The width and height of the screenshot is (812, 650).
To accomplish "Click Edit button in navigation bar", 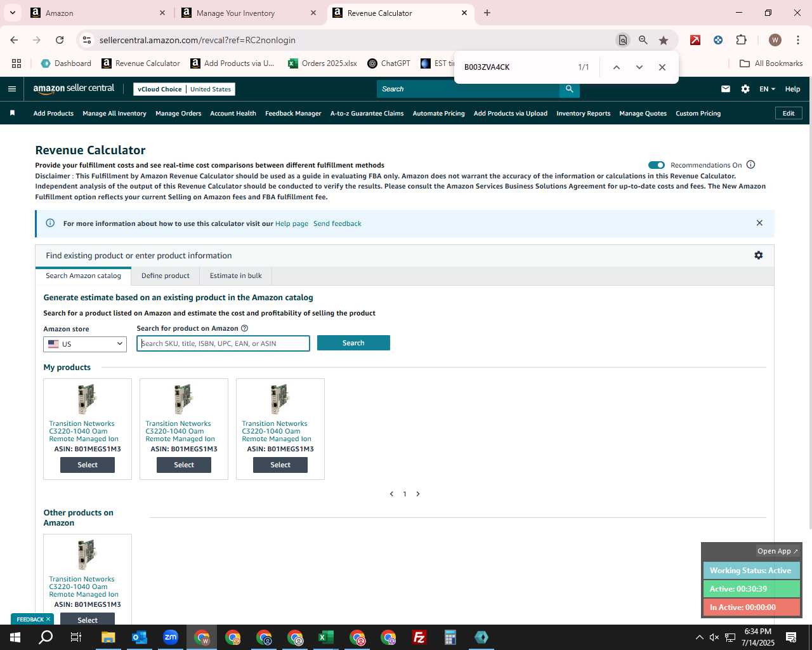I will [789, 113].
